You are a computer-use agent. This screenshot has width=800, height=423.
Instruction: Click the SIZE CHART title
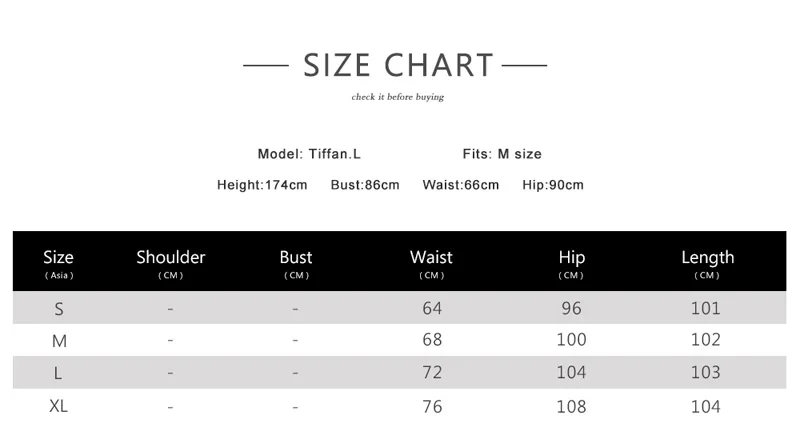(x=397, y=66)
